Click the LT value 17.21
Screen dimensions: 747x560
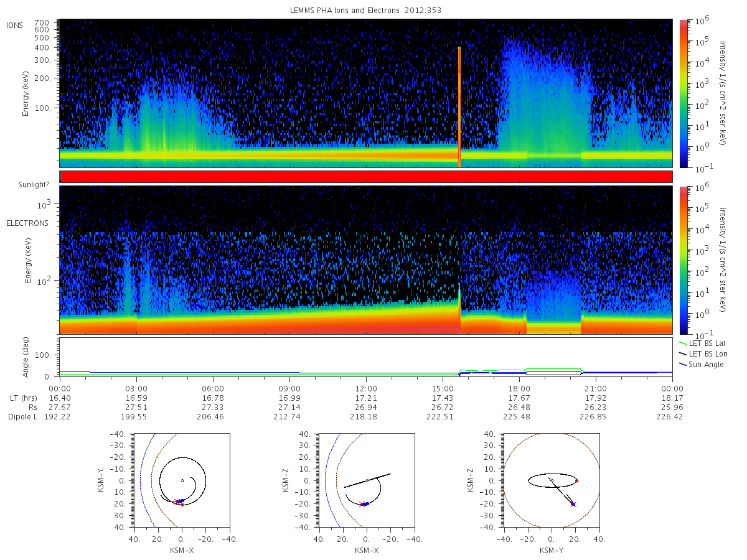tap(366, 397)
